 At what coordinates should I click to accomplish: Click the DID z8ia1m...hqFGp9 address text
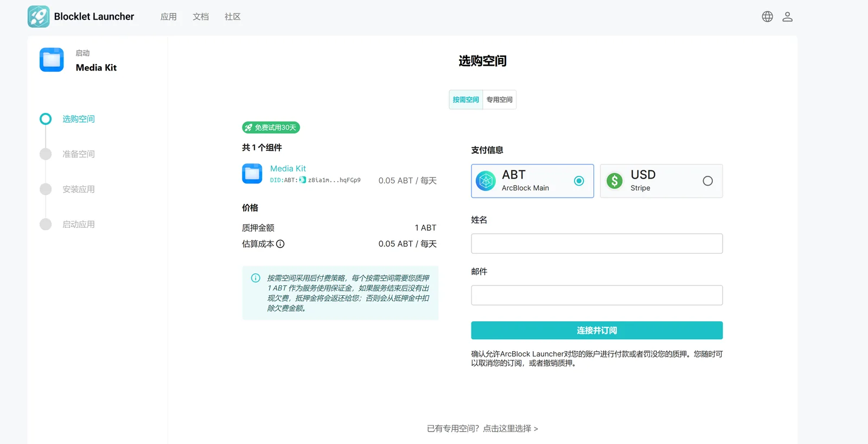334,180
